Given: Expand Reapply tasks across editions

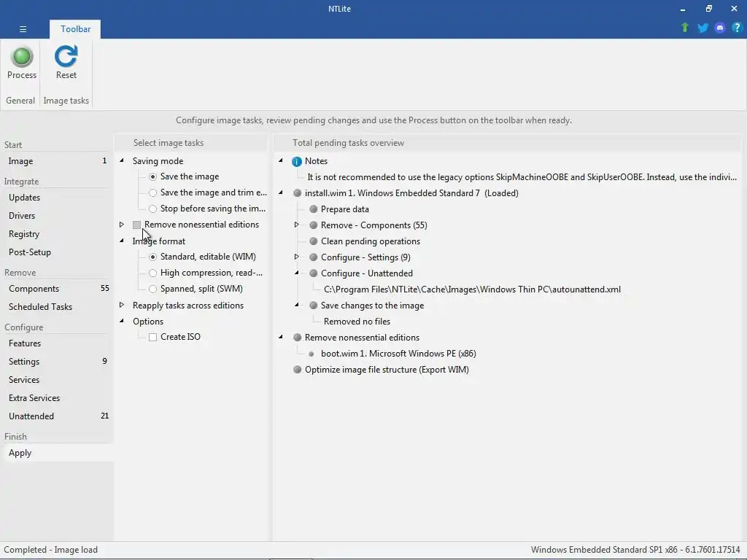Looking at the screenshot, I should [122, 305].
